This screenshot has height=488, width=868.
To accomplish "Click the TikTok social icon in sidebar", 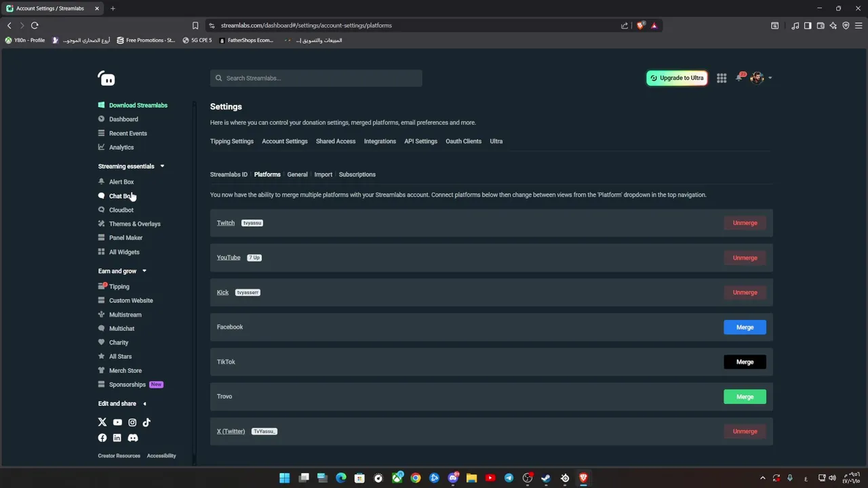I will (146, 422).
